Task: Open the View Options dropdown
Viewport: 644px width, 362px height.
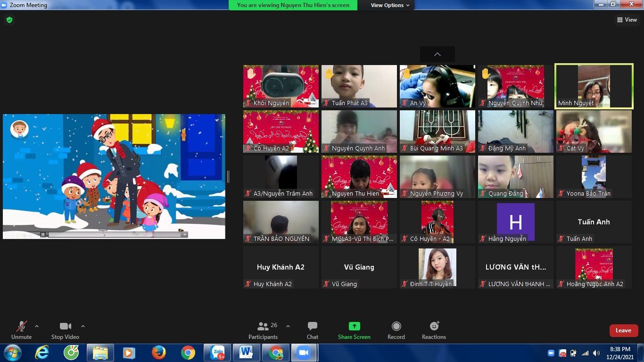Action: (390, 5)
